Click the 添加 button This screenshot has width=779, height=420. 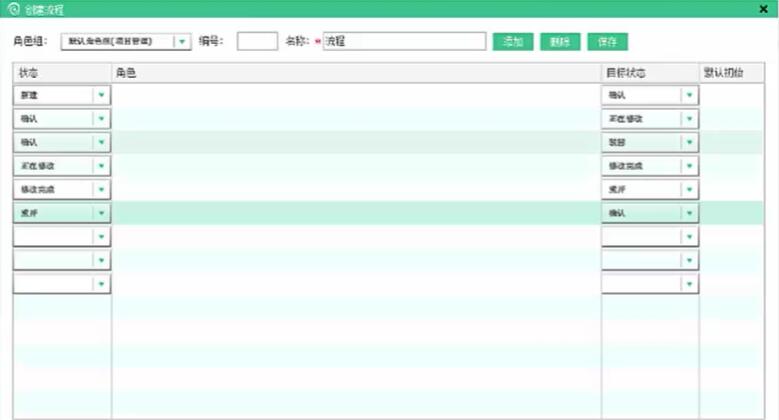(x=513, y=42)
